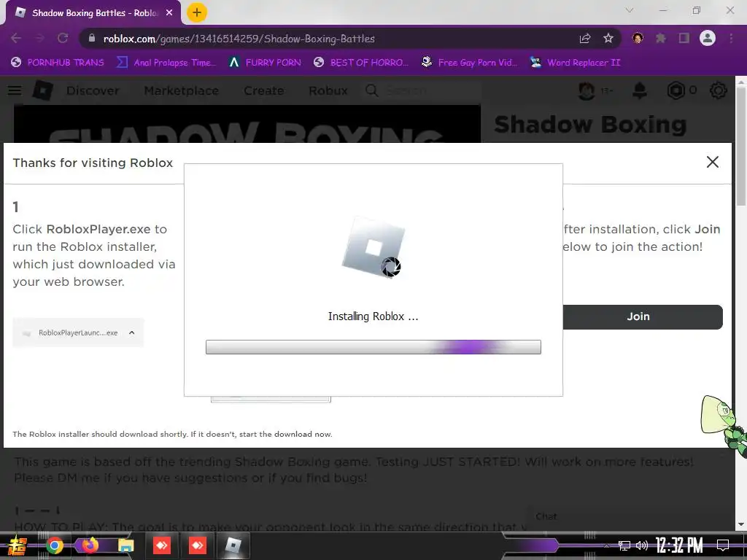Open Roblox notifications bell
The height and width of the screenshot is (560, 747).
(x=639, y=90)
